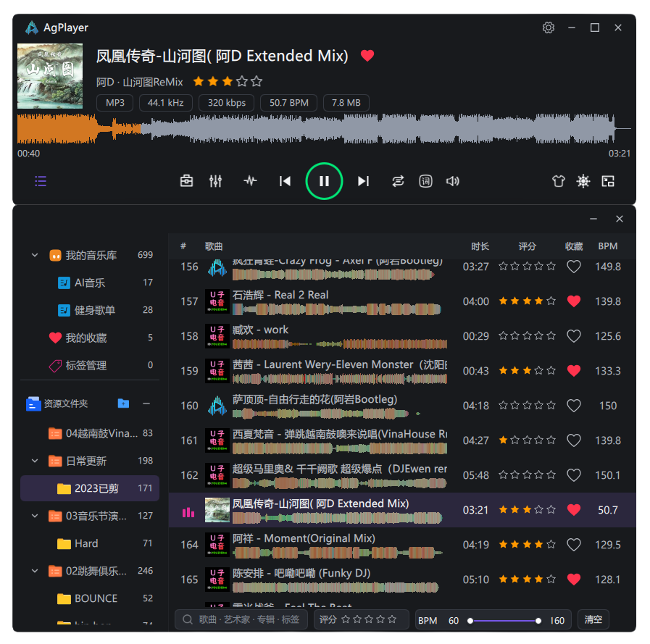This screenshot has width=650, height=644.
Task: Open the skin T-shirt icon
Action: click(559, 181)
